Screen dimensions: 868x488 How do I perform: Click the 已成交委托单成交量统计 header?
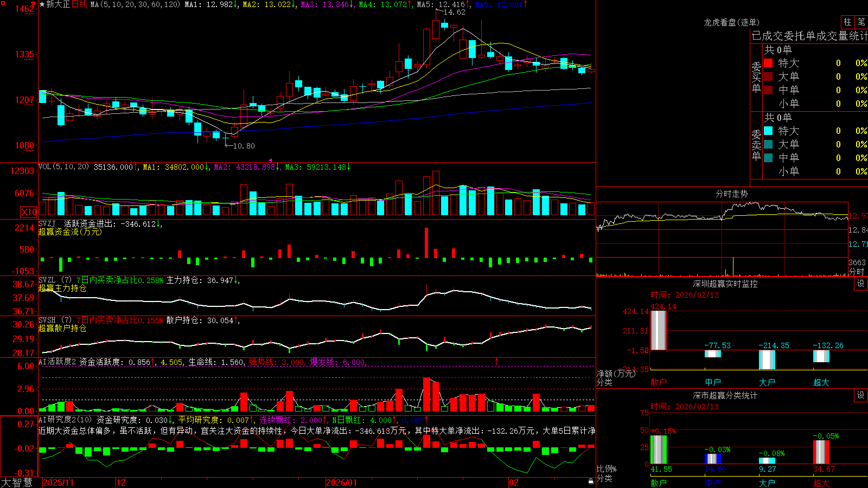(809, 36)
